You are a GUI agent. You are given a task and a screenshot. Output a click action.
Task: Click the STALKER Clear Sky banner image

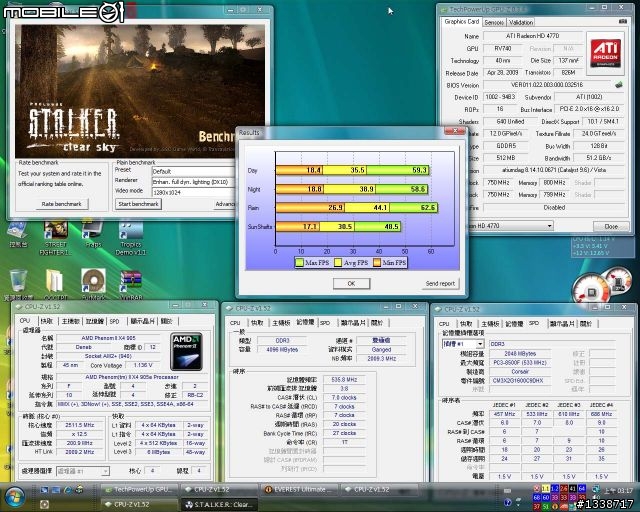[140, 92]
